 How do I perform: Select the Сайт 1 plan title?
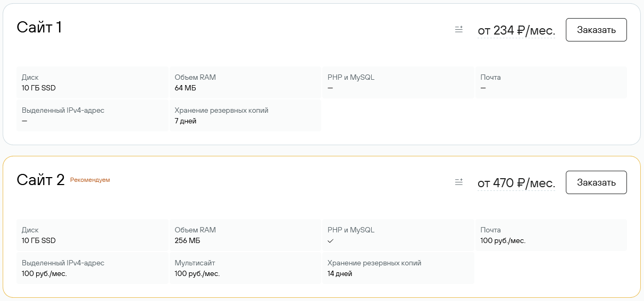[39, 27]
